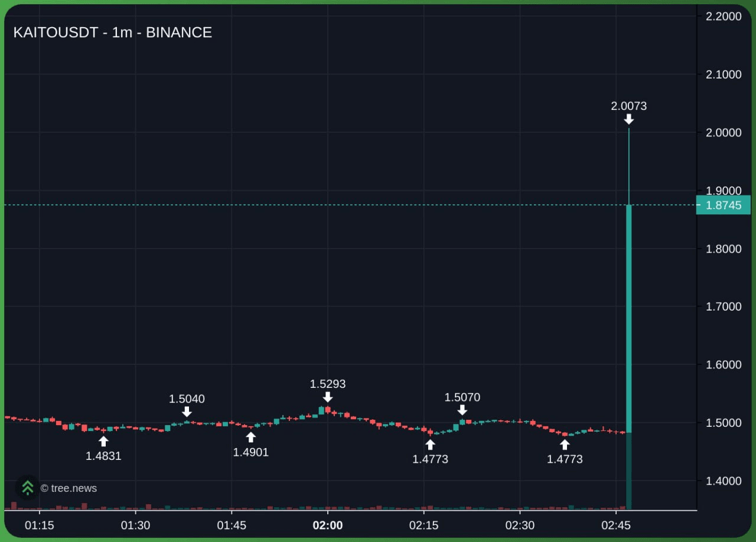Click the bold 02:00 time axis label
Image resolution: width=756 pixels, height=542 pixels.
328,525
